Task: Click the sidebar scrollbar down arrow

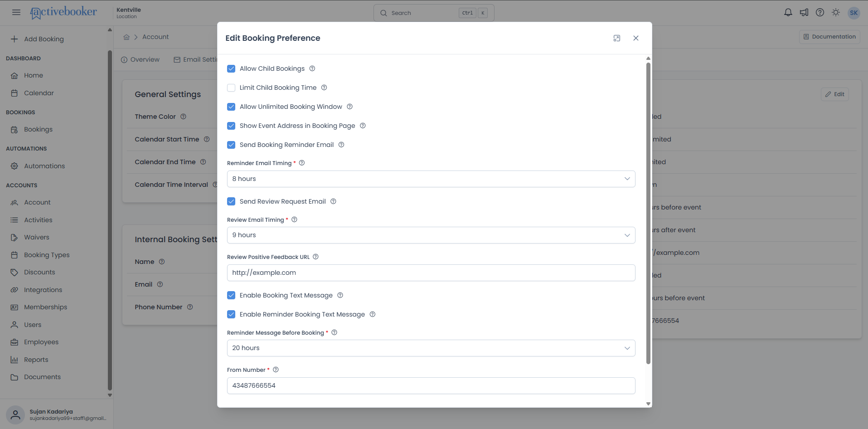Action: [110, 395]
